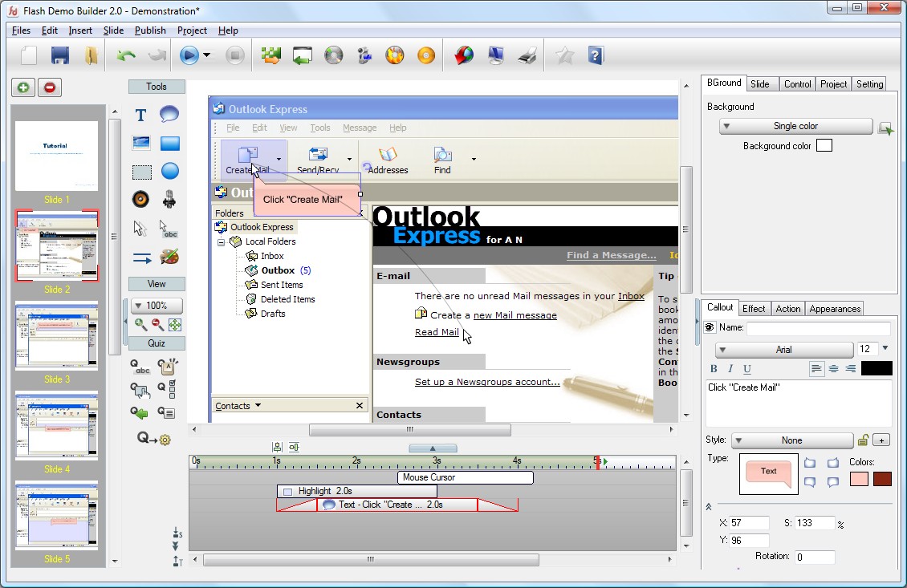Click the new blank document icon
This screenshot has height=588, width=907.
28,55
